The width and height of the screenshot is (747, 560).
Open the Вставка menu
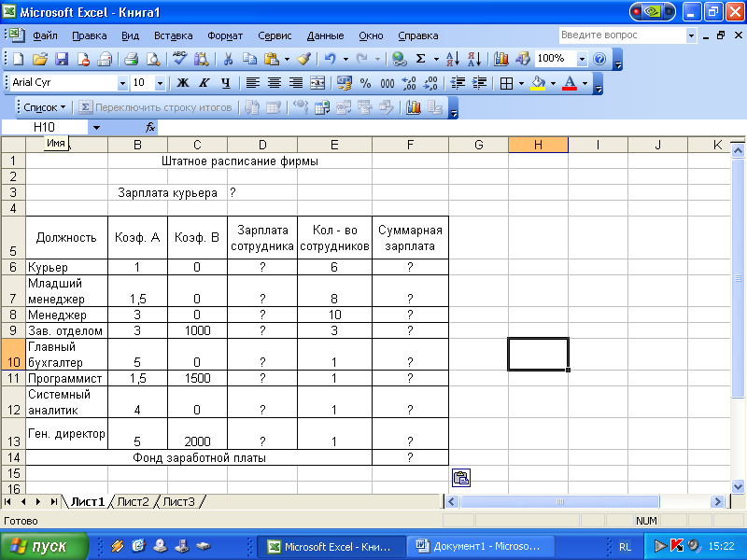point(174,35)
